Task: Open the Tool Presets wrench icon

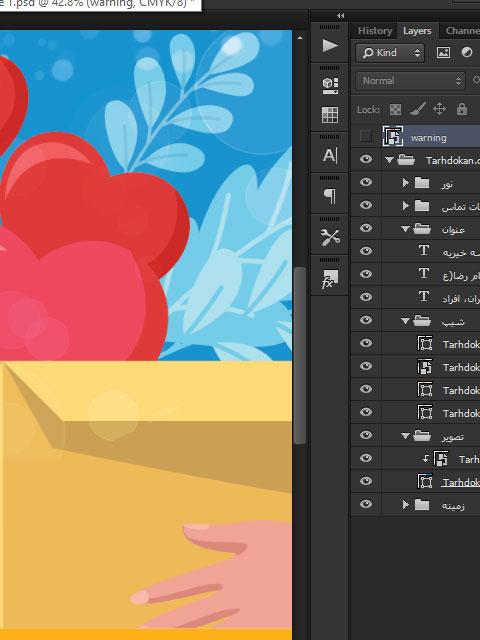Action: coord(330,237)
